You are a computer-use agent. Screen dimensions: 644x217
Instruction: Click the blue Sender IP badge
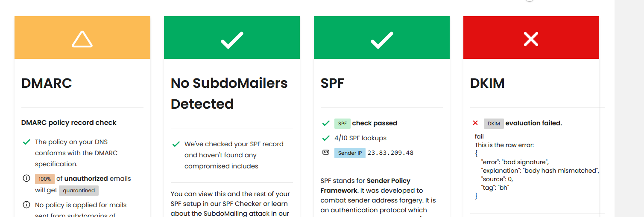pos(350,153)
